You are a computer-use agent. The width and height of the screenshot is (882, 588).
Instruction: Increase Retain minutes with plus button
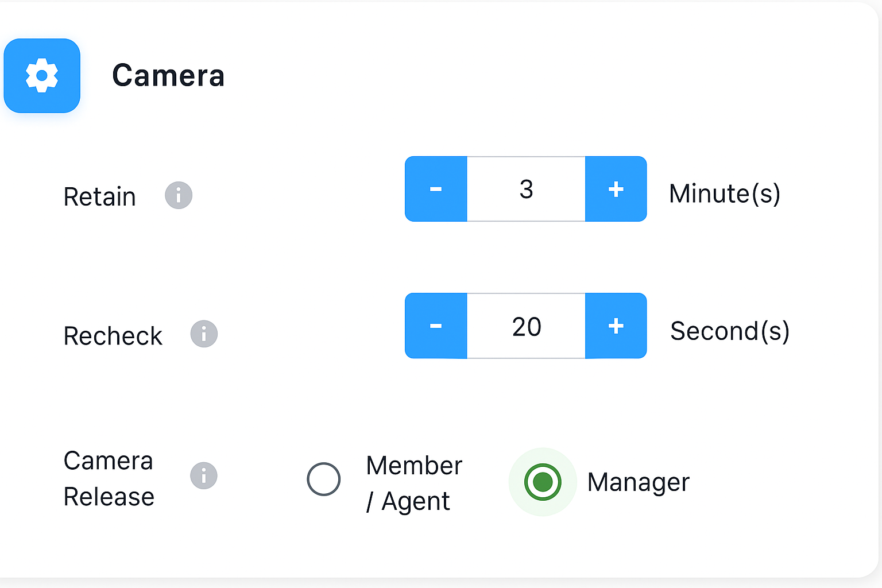click(x=616, y=189)
